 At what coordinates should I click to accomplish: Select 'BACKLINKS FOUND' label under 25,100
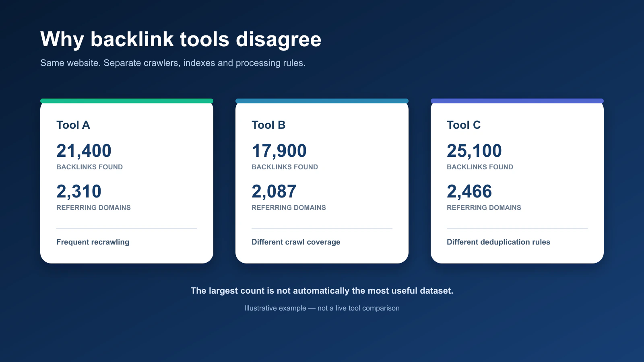click(480, 167)
